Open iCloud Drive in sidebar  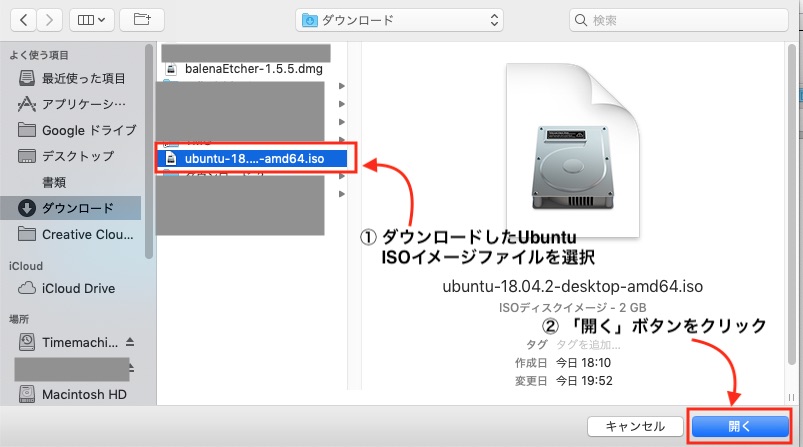78,288
